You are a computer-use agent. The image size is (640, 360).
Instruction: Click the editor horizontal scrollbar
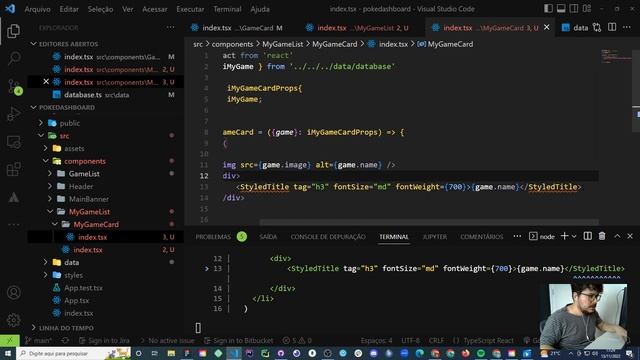(429, 222)
